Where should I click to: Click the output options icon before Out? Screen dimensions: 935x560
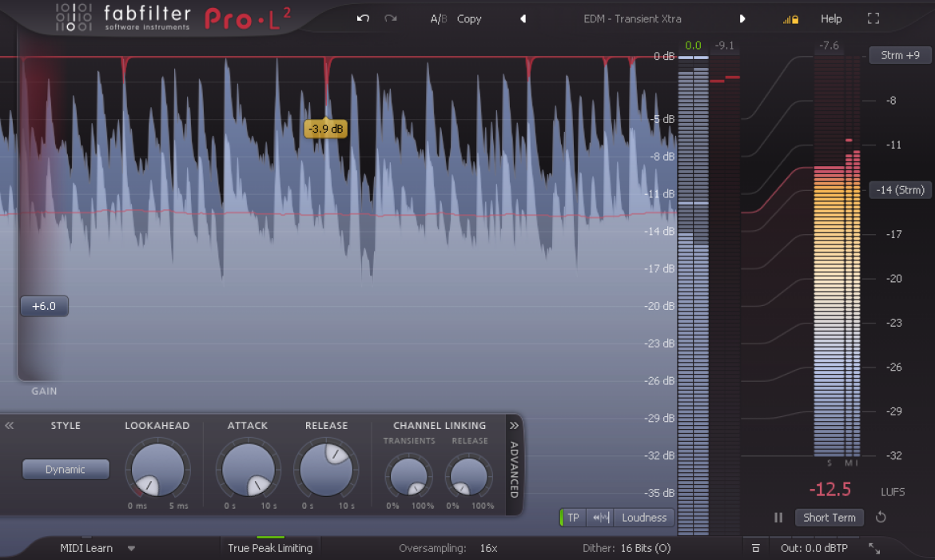click(755, 548)
